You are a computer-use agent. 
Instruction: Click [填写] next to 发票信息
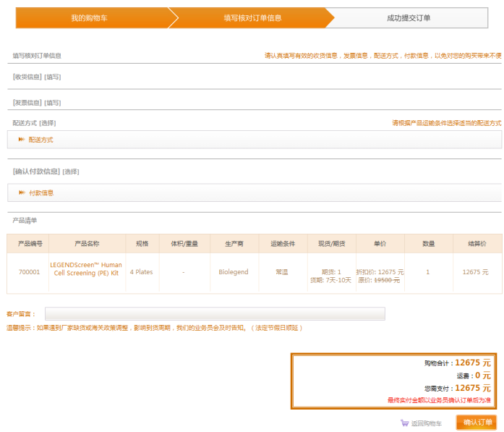[53, 103]
